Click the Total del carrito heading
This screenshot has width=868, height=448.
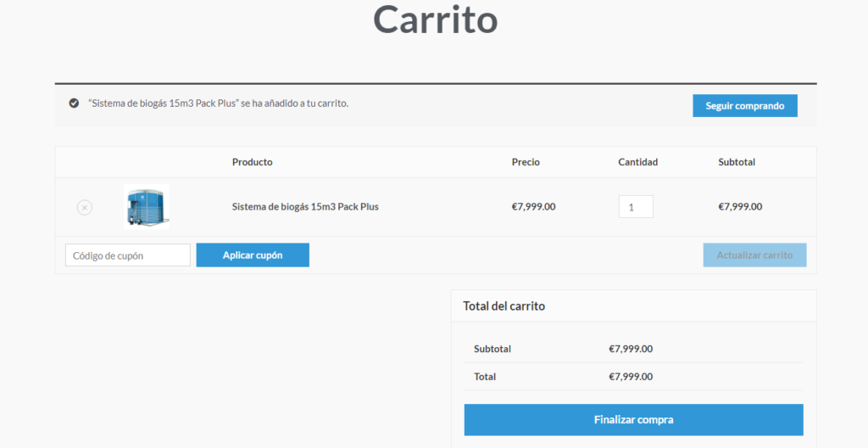[504, 306]
